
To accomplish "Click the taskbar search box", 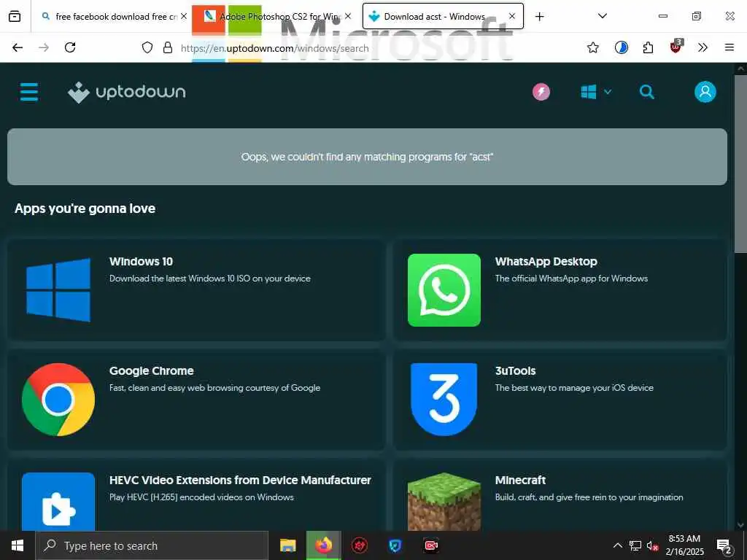I will click(x=152, y=545).
